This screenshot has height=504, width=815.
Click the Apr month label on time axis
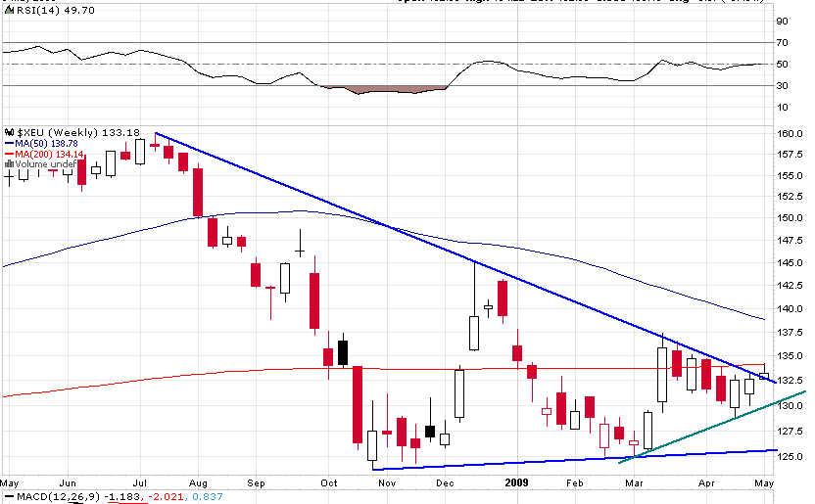706,482
